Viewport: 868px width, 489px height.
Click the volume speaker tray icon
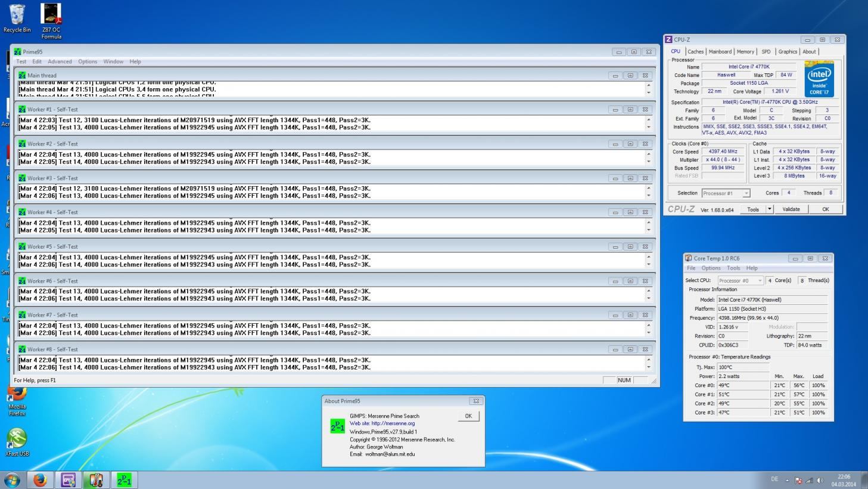[x=820, y=480]
